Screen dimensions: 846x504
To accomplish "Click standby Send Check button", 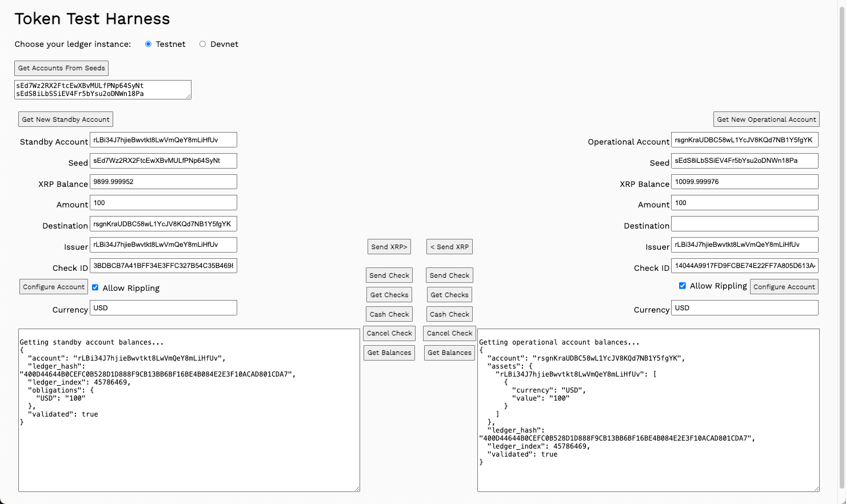I will pos(389,275).
